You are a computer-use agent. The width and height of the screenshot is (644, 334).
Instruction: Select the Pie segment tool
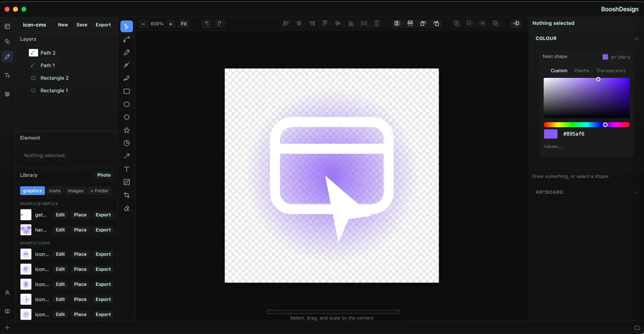click(126, 143)
